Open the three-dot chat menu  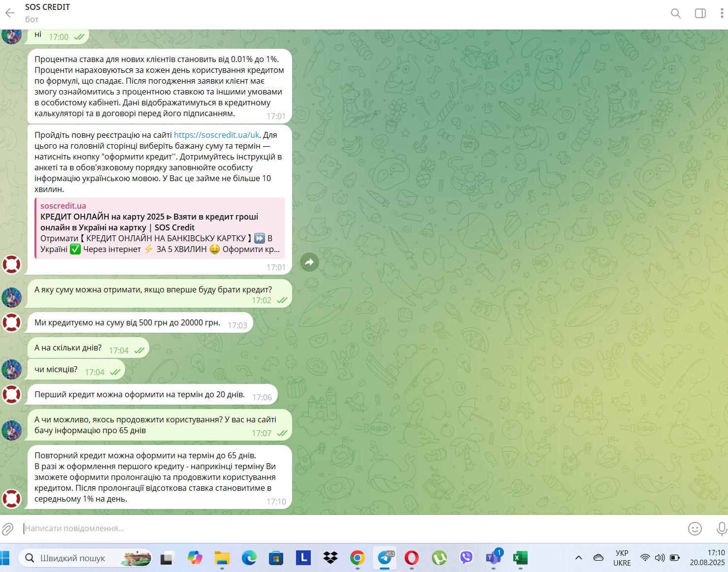722,13
